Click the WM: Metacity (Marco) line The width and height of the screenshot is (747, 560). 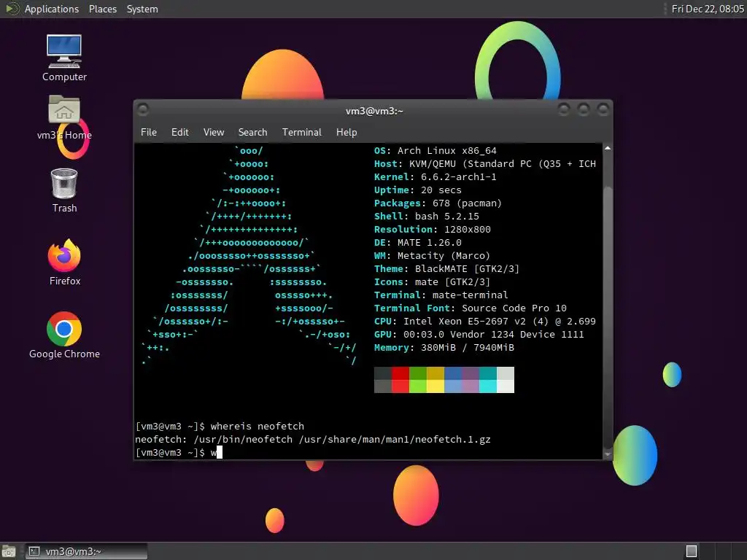432,256
